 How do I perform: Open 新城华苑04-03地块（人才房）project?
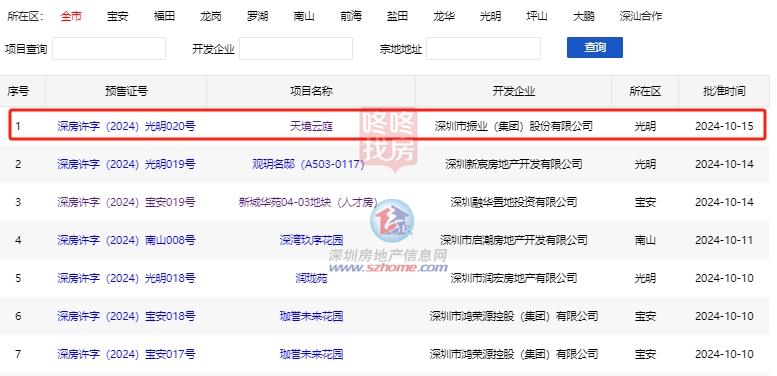[308, 202]
